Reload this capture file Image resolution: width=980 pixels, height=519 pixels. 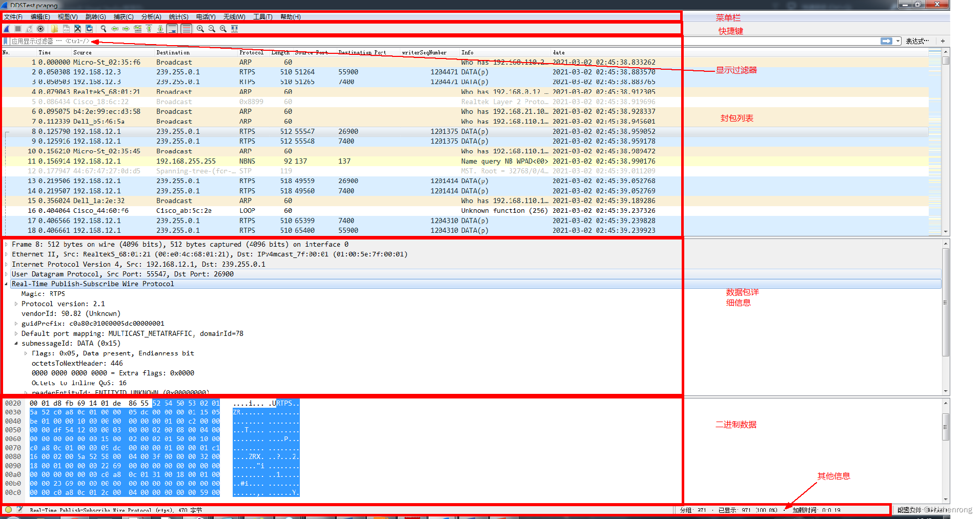(89, 29)
